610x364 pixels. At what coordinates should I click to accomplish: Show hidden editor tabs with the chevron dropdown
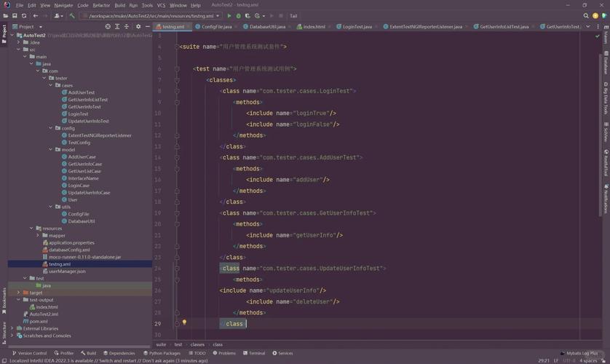[x=588, y=26]
